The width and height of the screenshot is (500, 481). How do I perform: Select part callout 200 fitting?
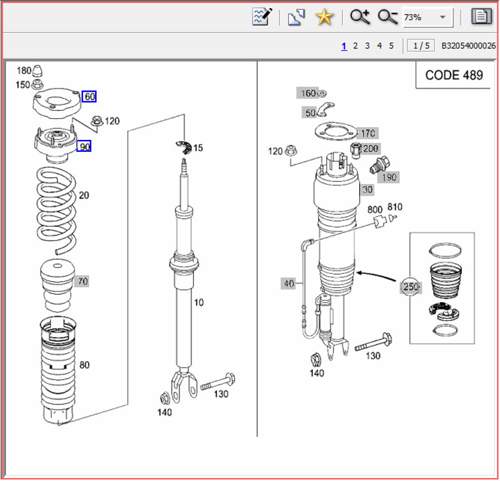pyautogui.click(x=370, y=148)
